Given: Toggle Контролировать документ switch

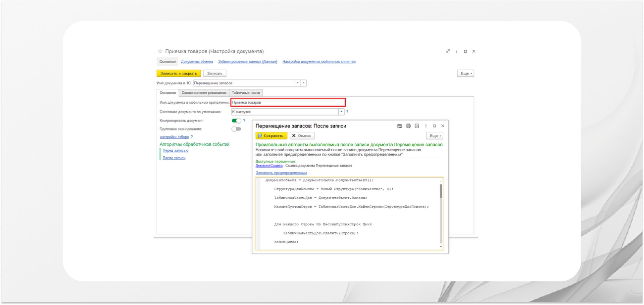Looking at the screenshot, I should (x=236, y=121).
